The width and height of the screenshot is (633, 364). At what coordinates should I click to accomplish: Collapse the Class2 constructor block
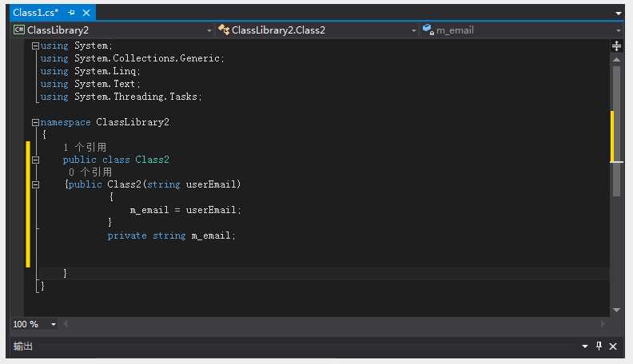[35, 184]
